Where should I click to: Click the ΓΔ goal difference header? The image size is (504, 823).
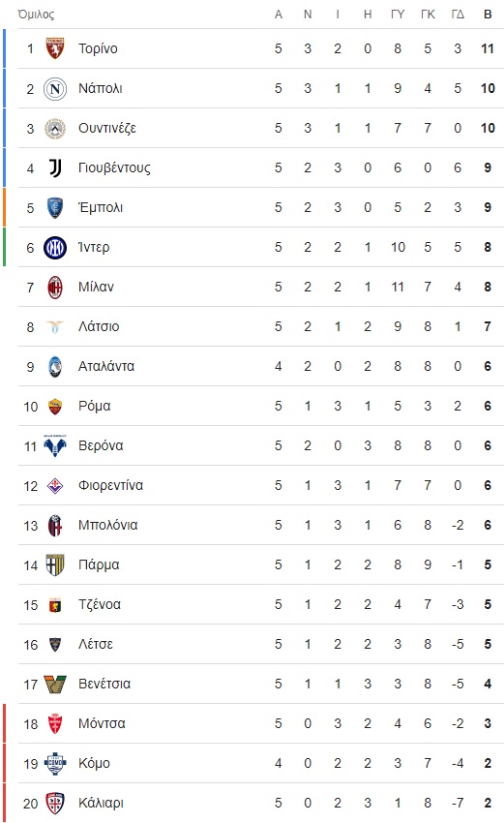pyautogui.click(x=458, y=15)
